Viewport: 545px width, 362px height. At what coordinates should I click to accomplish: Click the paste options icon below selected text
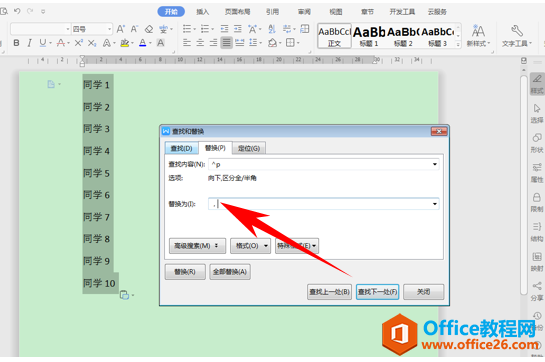pyautogui.click(x=124, y=295)
